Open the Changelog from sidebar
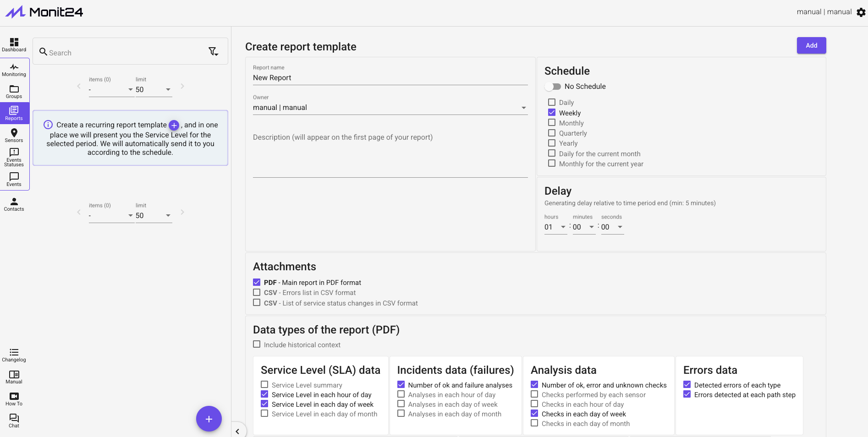868x437 pixels. coord(14,355)
